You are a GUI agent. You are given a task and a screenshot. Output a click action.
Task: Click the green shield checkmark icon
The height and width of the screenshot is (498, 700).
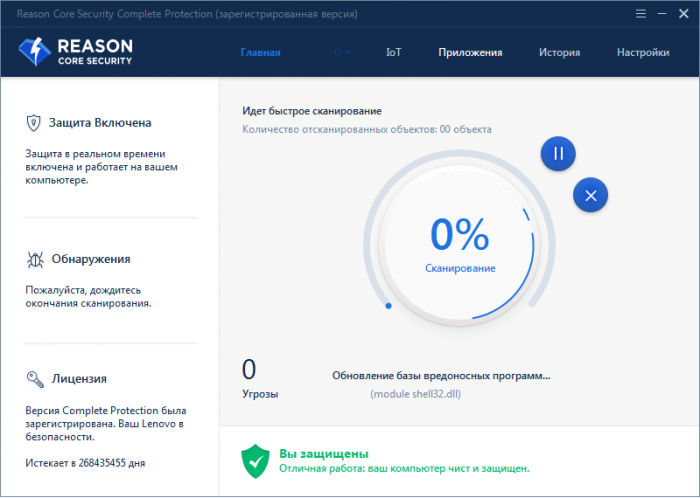point(255,461)
